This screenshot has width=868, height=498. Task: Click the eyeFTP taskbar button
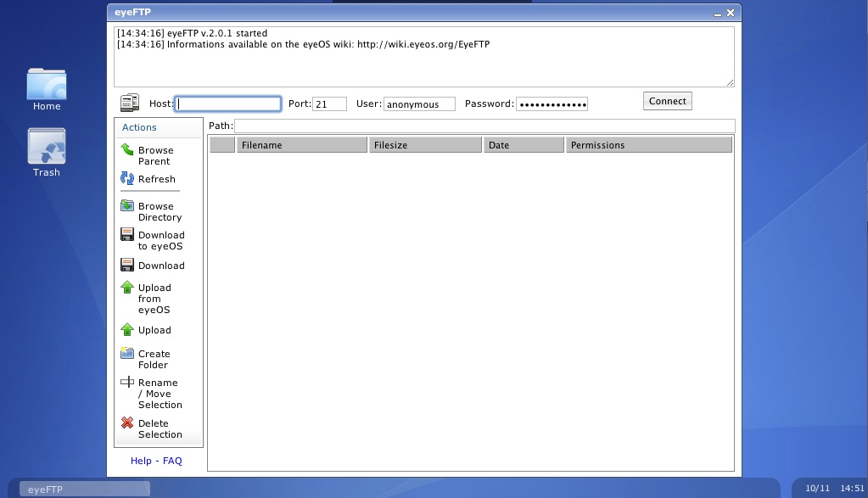(85, 490)
